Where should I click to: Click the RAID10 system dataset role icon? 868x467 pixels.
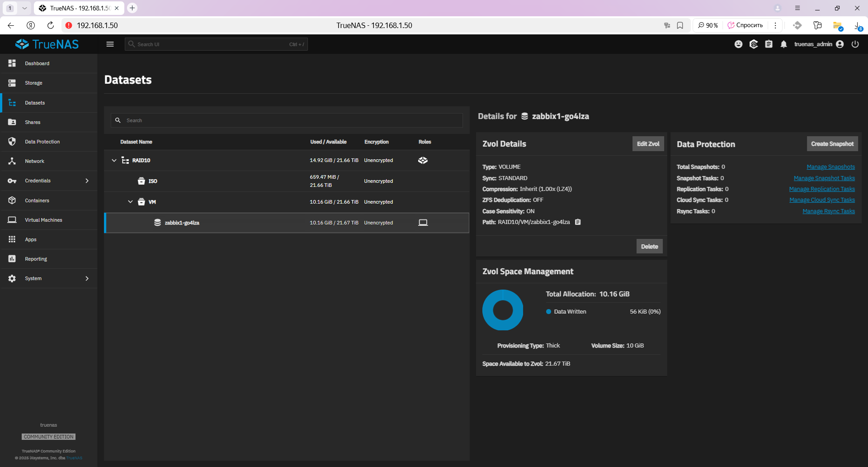[423, 160]
